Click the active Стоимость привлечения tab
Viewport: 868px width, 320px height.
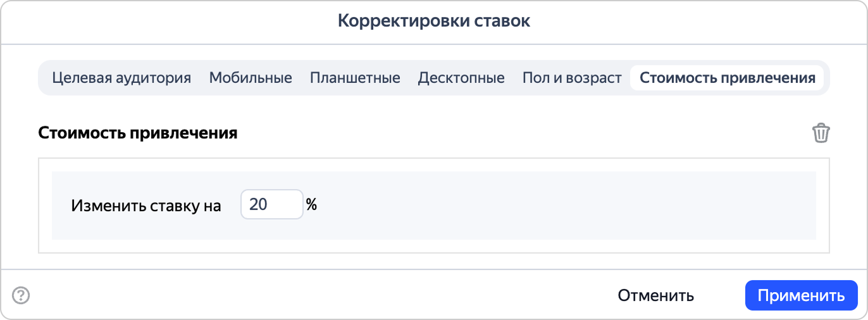[727, 78]
